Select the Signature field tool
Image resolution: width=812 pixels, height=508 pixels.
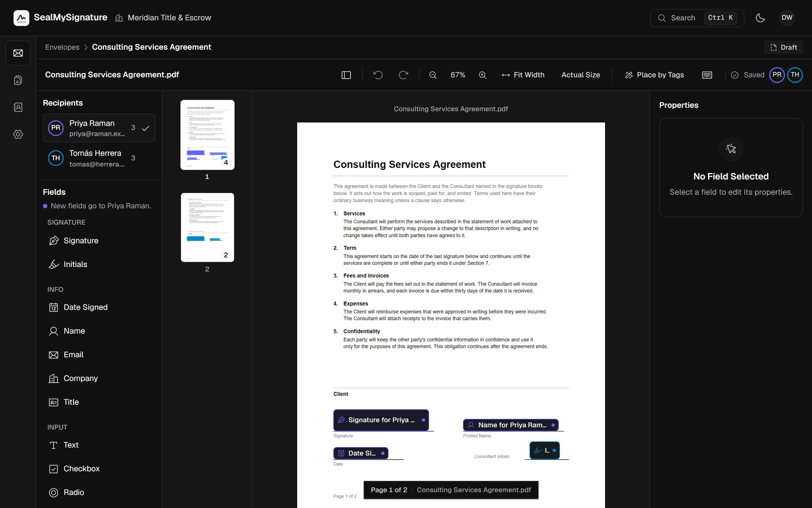pos(99,240)
